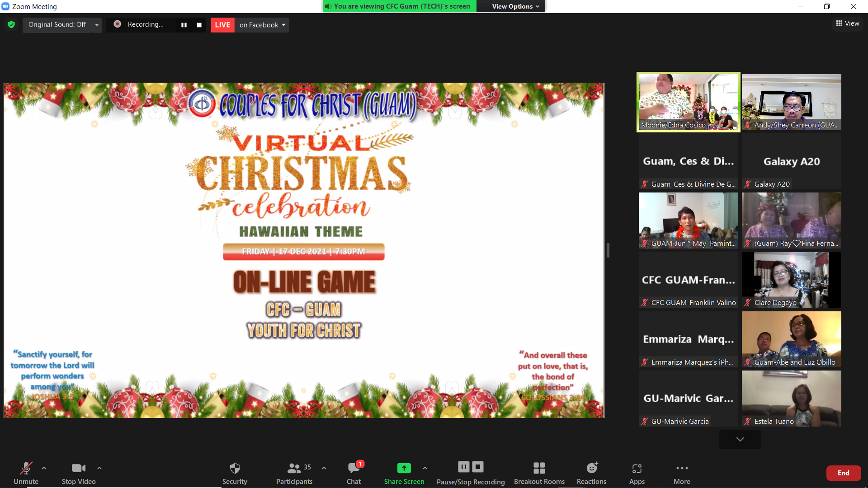The width and height of the screenshot is (868, 488).
Task: Open Breakout Rooms
Action: [x=539, y=473]
